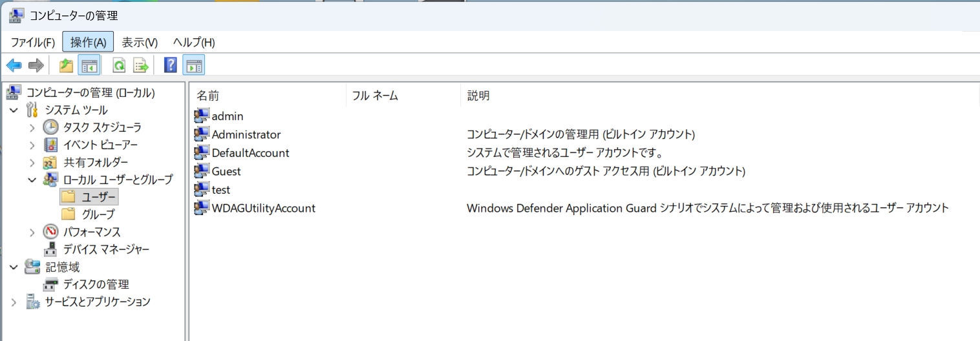Viewport: 980px width, 341px height.
Task: Collapse the ローカル ユーザーとグループ node
Action: click(x=32, y=180)
